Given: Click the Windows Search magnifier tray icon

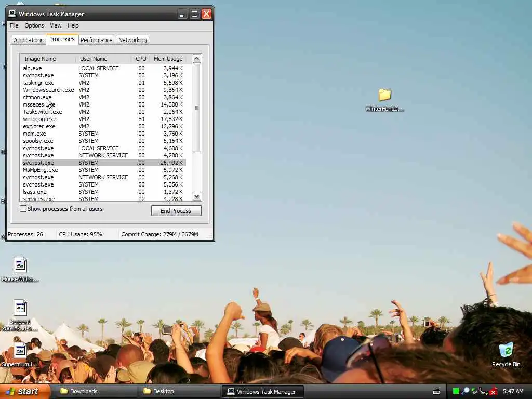Looking at the screenshot, I should tap(465, 391).
